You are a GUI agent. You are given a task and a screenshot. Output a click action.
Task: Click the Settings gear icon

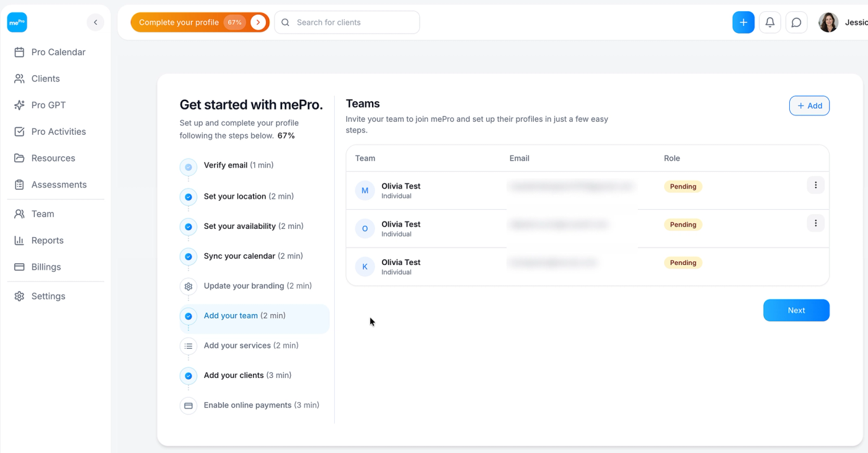point(19,297)
